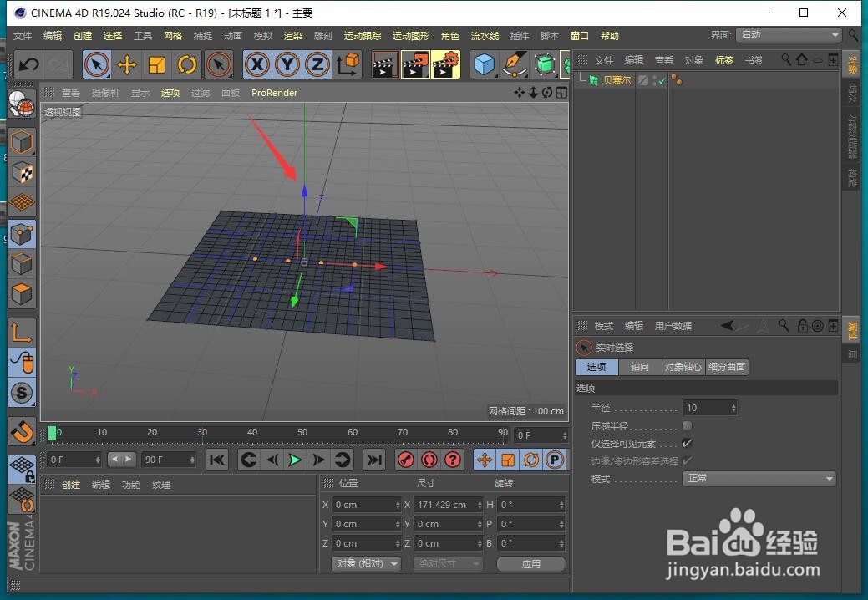Click the Locked Workplane icon
Image resolution: width=868 pixels, height=600 pixels.
(22, 469)
